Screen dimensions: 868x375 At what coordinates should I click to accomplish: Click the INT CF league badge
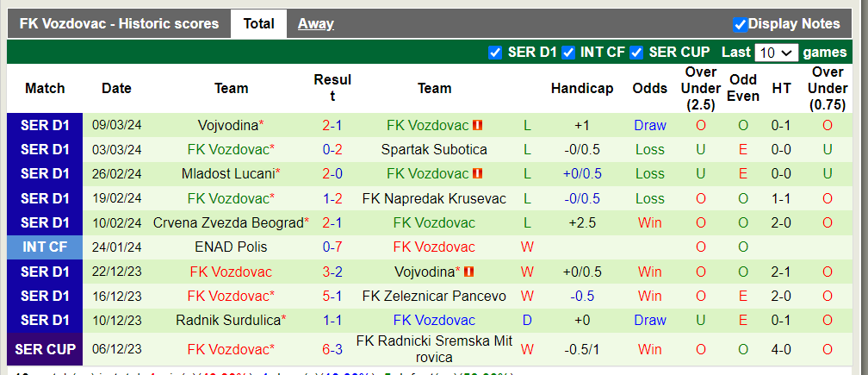45,247
